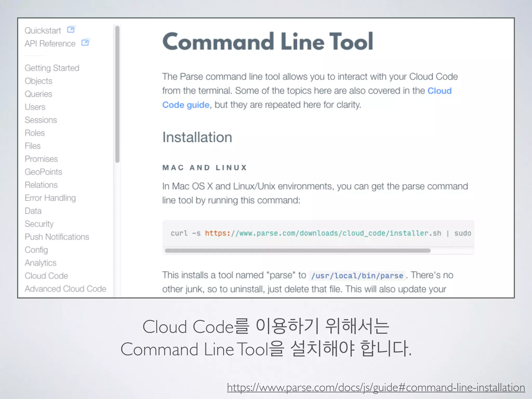Screen dimensions: 532x399
Task: Select Data in the sidebar
Action: coord(33,211)
